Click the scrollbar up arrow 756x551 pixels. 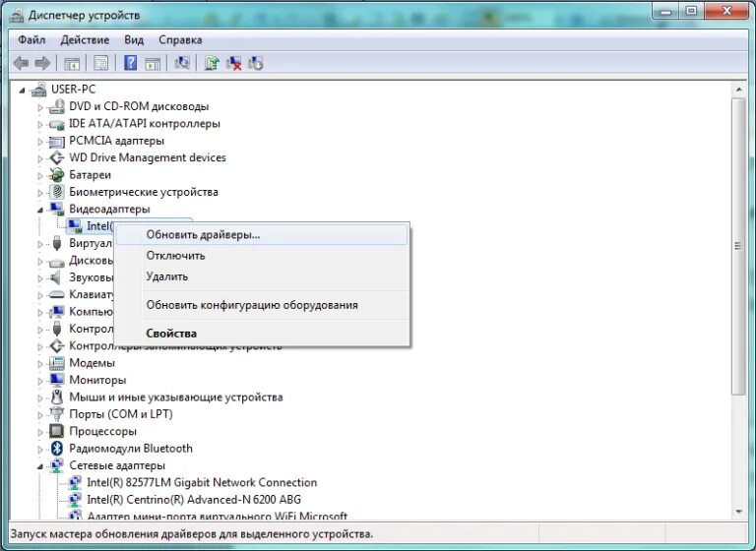[x=738, y=91]
